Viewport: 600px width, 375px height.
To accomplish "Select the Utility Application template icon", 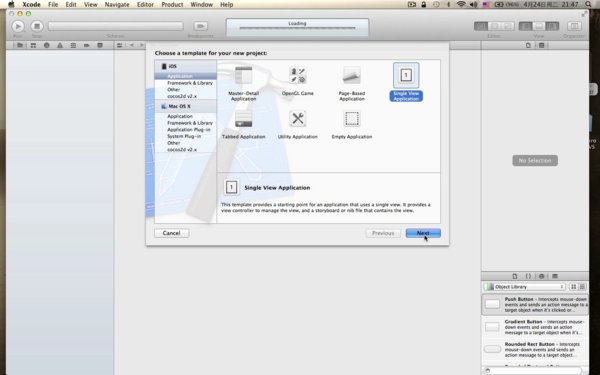I will (298, 119).
